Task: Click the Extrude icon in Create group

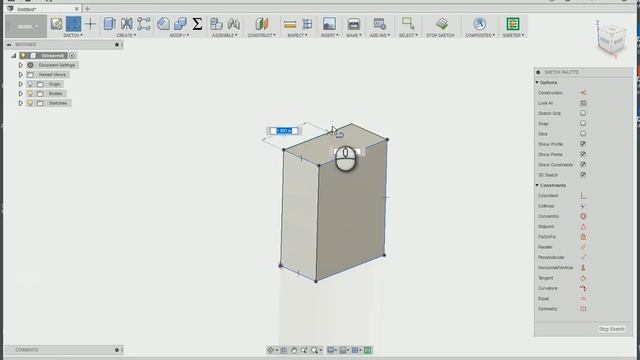Action: (109, 24)
